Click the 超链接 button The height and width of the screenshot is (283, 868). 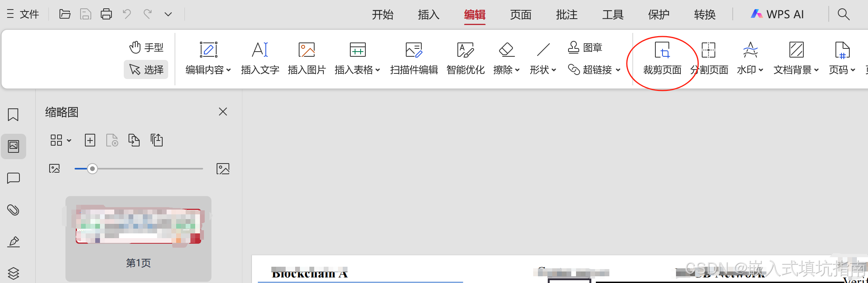coord(590,70)
